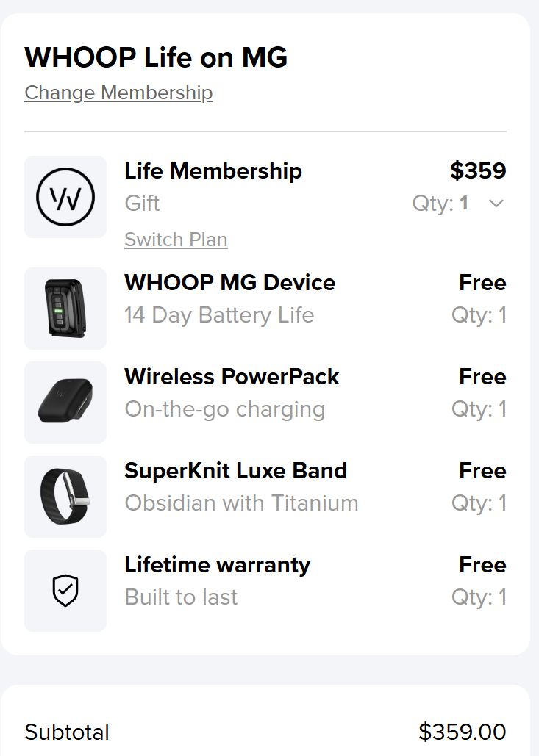The image size is (539, 756).
Task: Click the Subtotal $359.00 amount
Action: [462, 732]
